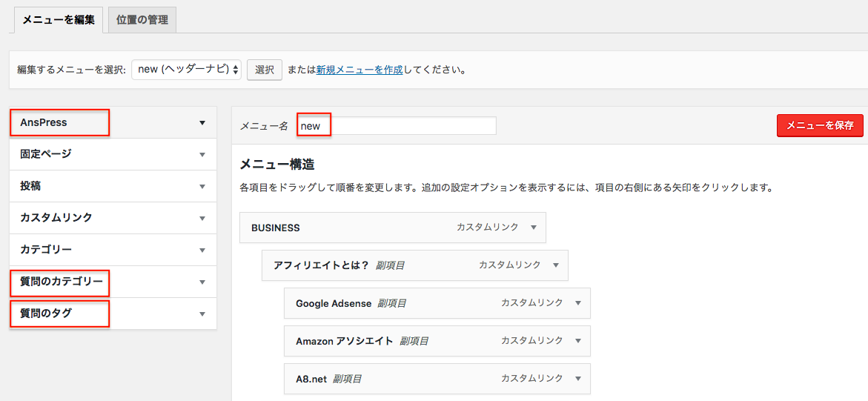This screenshot has width=868, height=401.
Task: Expand the 投稿 section arrow
Action: click(202, 187)
